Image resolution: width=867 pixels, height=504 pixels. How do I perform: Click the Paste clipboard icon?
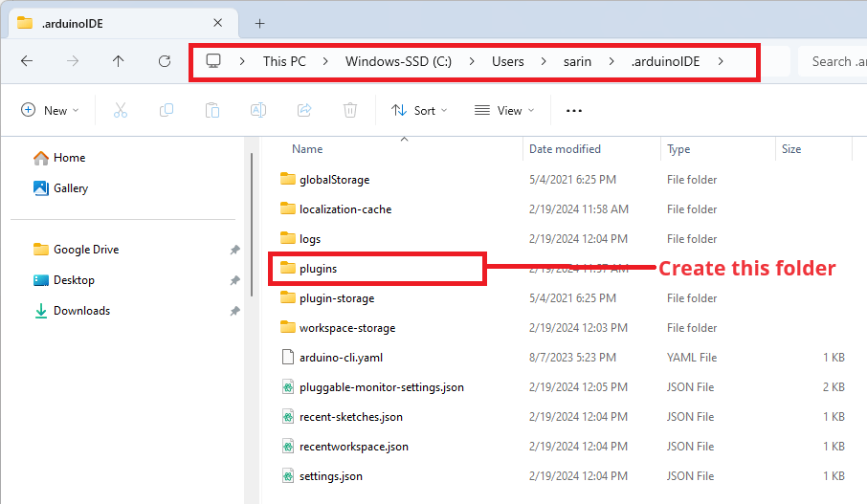click(x=212, y=110)
